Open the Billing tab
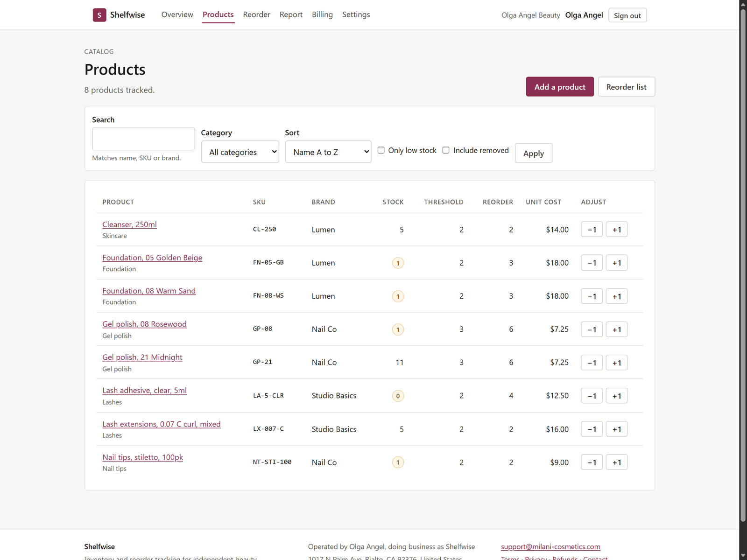 pyautogui.click(x=322, y=14)
